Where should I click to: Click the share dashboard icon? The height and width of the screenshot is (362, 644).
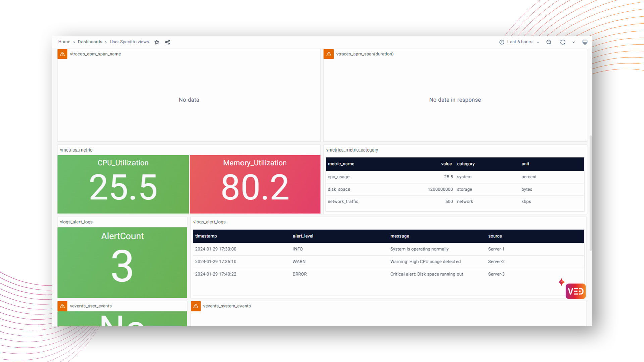[x=167, y=42]
